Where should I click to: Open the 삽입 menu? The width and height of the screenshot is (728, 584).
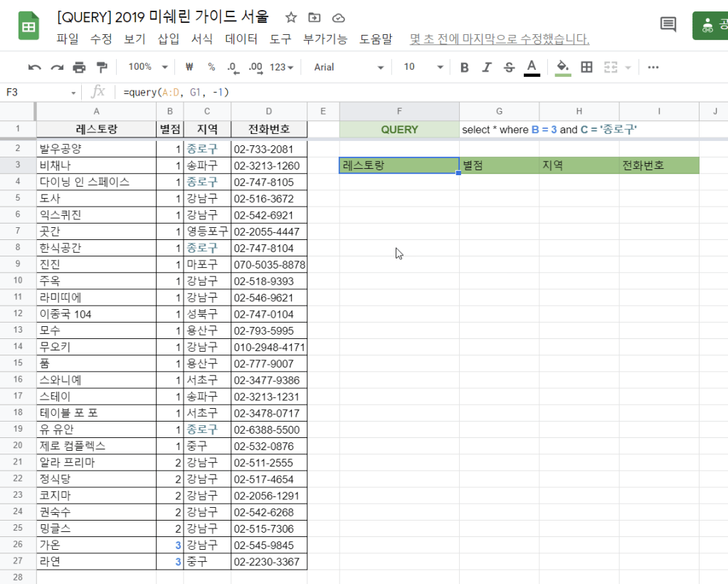(169, 39)
